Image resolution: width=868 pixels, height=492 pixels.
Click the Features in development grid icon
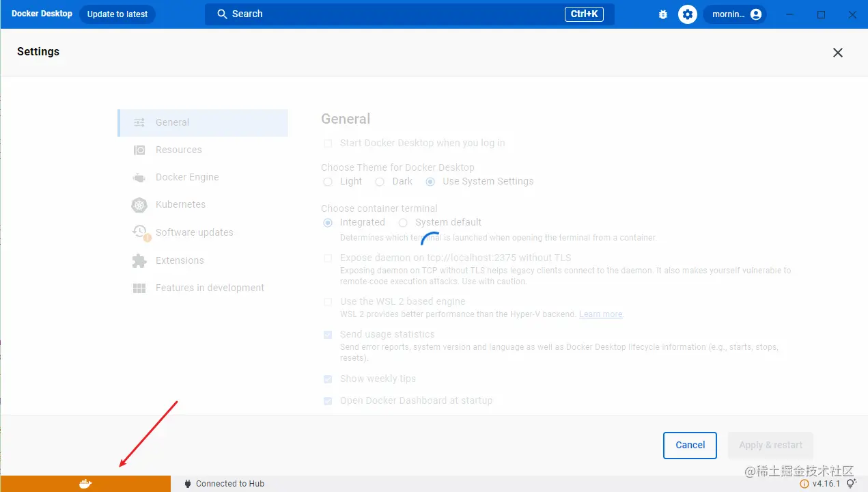(x=139, y=288)
